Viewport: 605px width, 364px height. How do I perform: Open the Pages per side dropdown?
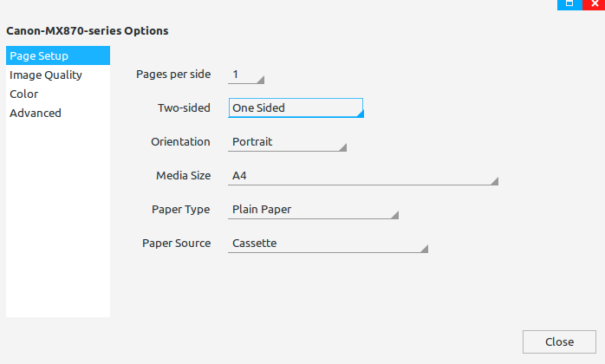click(x=246, y=75)
